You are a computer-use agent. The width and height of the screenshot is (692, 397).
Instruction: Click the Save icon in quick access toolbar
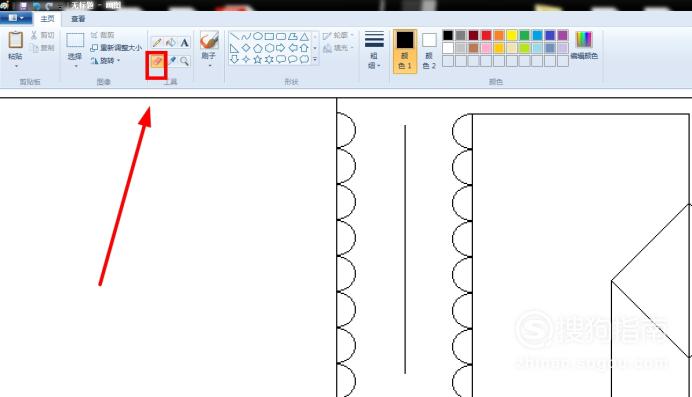[23, 6]
